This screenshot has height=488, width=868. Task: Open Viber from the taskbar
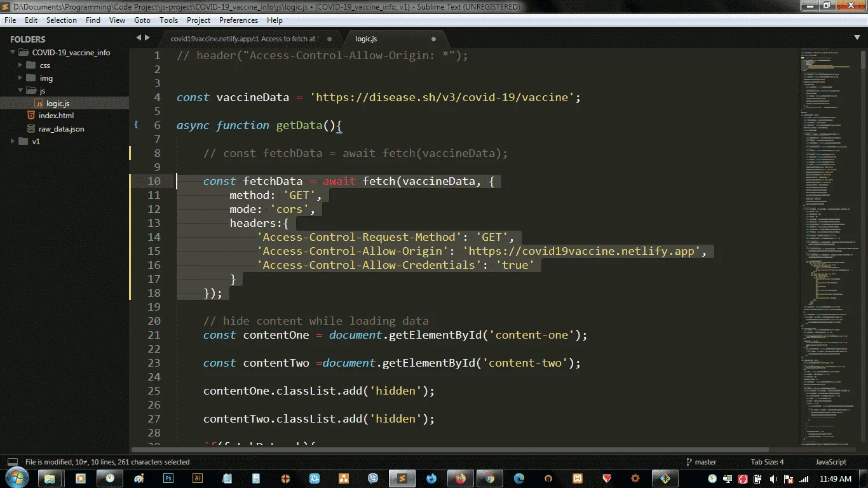tap(373, 478)
